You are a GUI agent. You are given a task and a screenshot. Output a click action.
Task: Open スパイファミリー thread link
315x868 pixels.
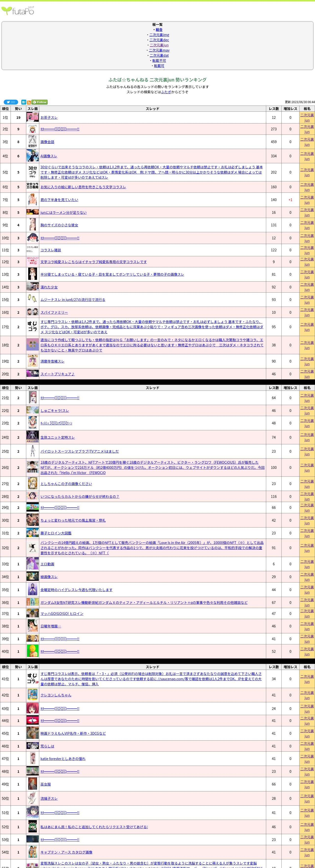tap(54, 312)
